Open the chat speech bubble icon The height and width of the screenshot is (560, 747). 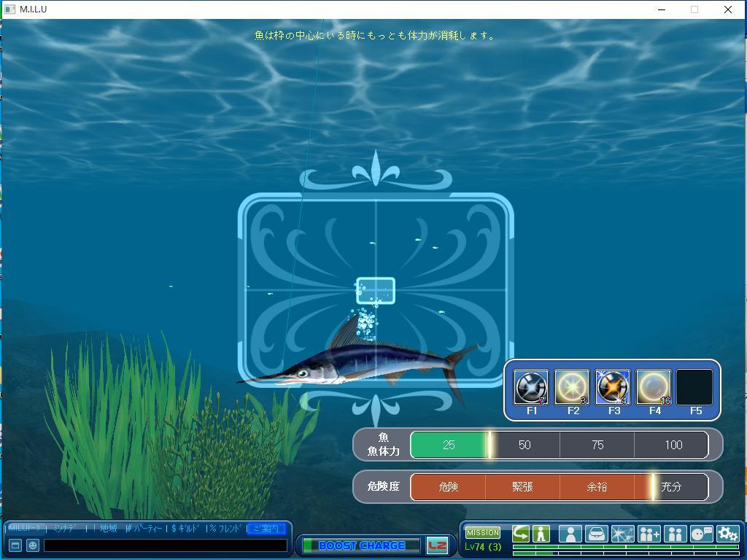coord(701,534)
